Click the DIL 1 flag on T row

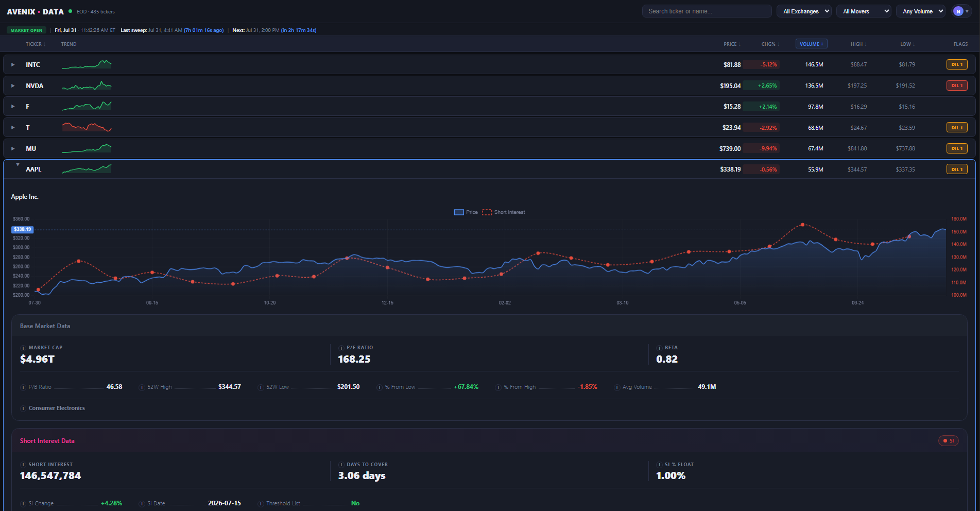click(x=957, y=128)
